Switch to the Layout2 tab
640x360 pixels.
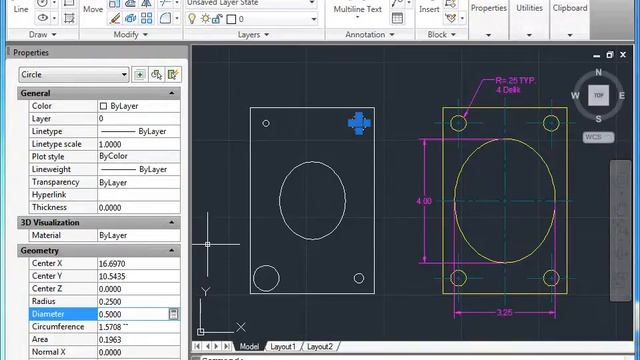pyautogui.click(x=320, y=347)
